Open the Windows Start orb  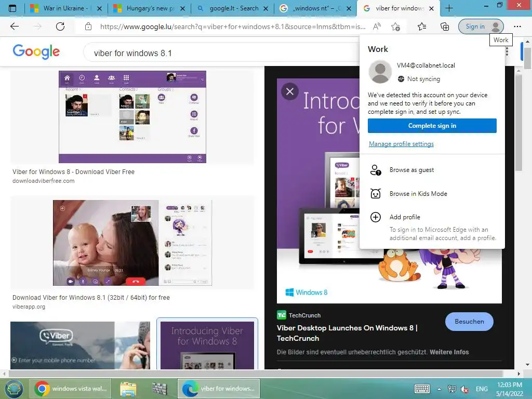[14, 389]
